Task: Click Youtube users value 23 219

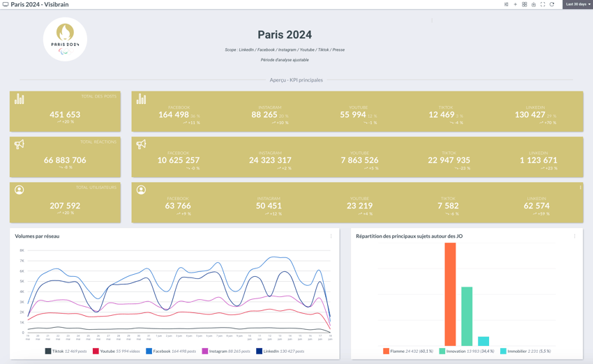Action: [x=360, y=206]
